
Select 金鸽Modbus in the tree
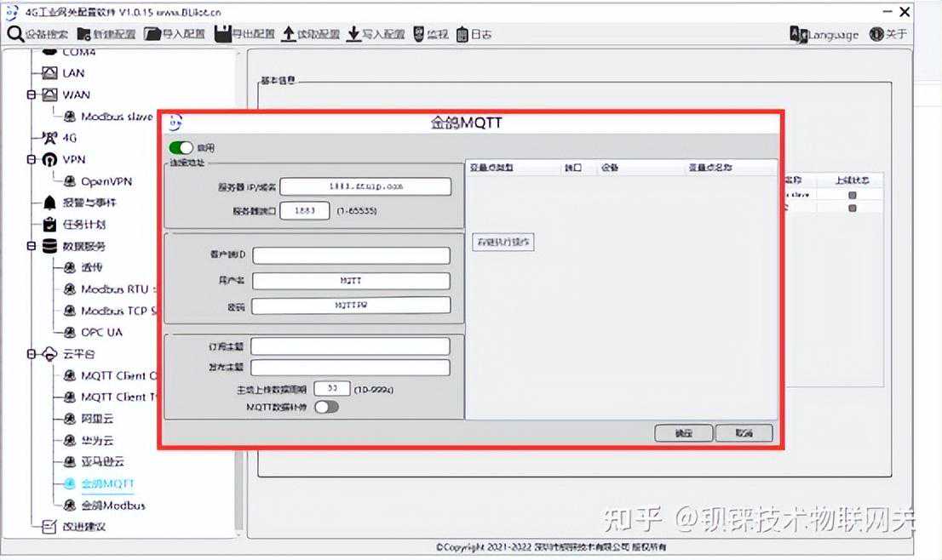coord(112,505)
